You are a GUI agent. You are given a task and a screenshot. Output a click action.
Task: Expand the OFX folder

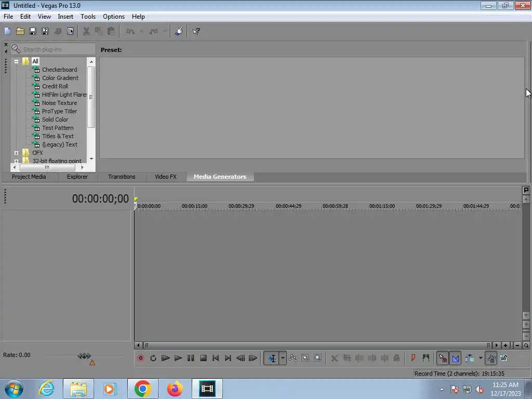pyautogui.click(x=16, y=153)
